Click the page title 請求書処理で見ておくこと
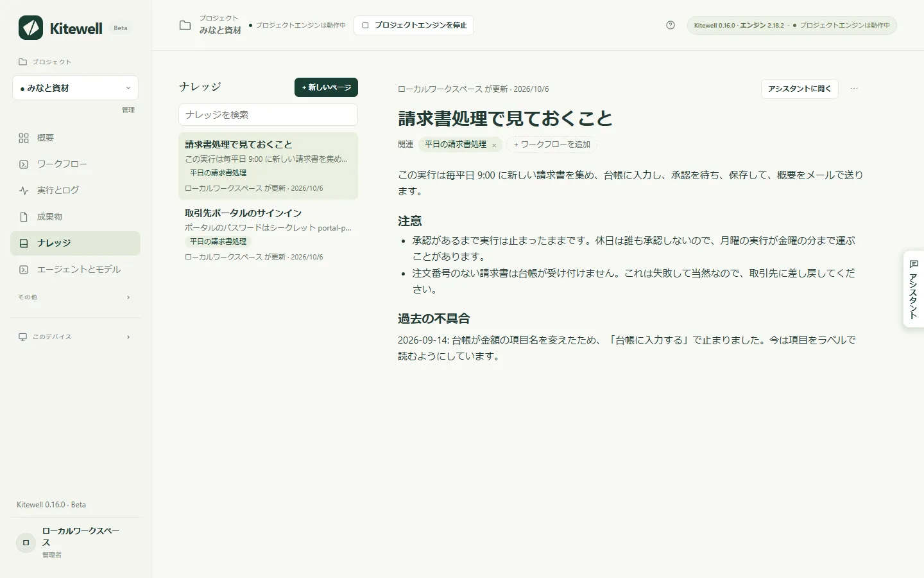924x578 pixels. (505, 119)
